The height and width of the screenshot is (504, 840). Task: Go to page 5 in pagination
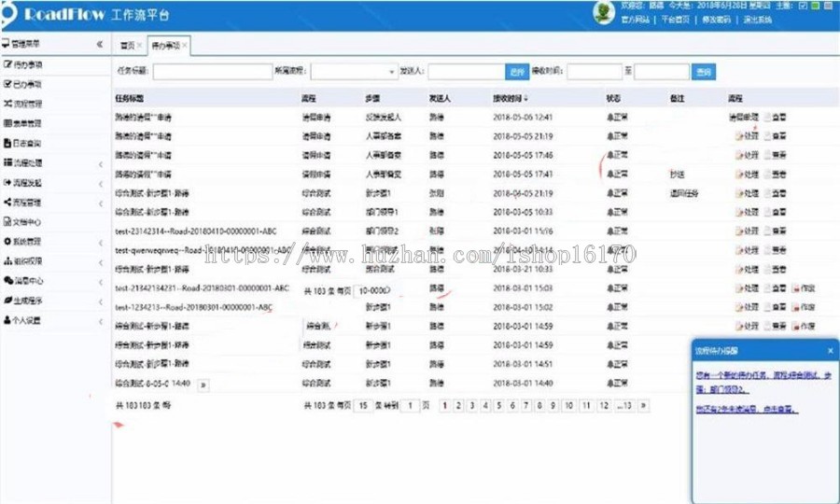[x=498, y=405]
